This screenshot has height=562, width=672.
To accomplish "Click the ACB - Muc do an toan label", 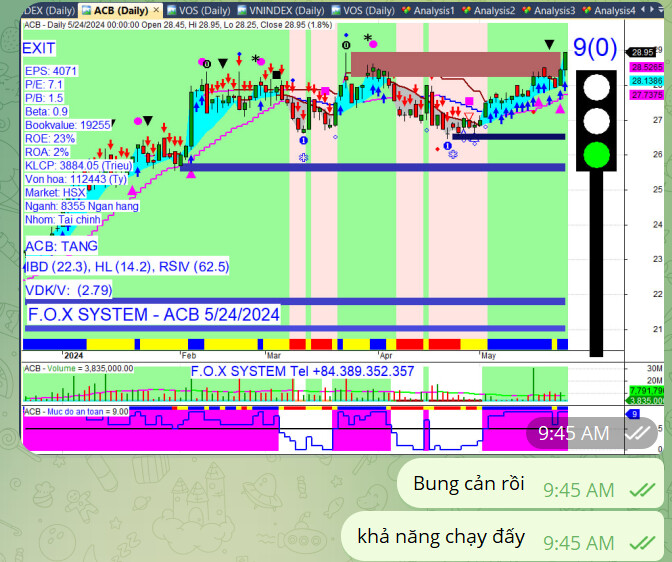I will pos(76,412).
